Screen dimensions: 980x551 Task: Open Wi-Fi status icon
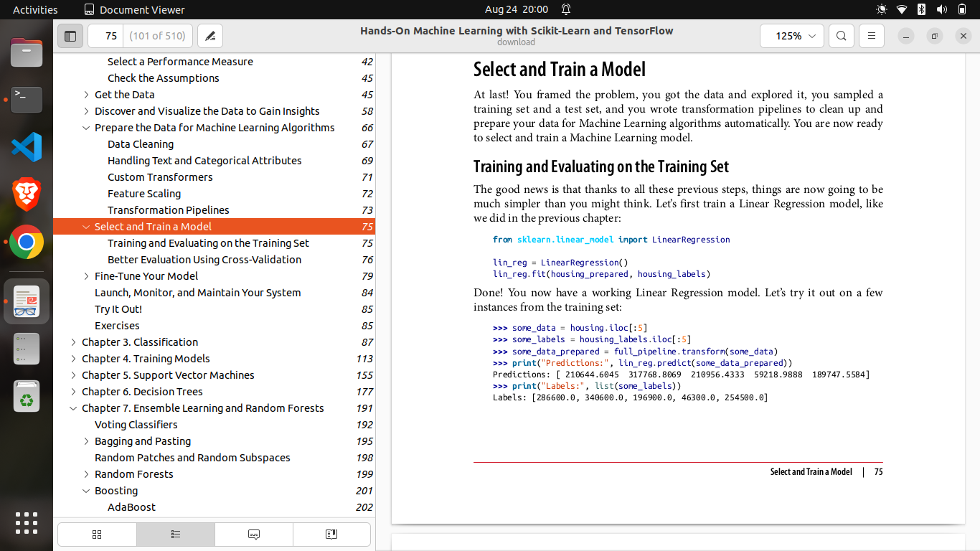coord(902,9)
